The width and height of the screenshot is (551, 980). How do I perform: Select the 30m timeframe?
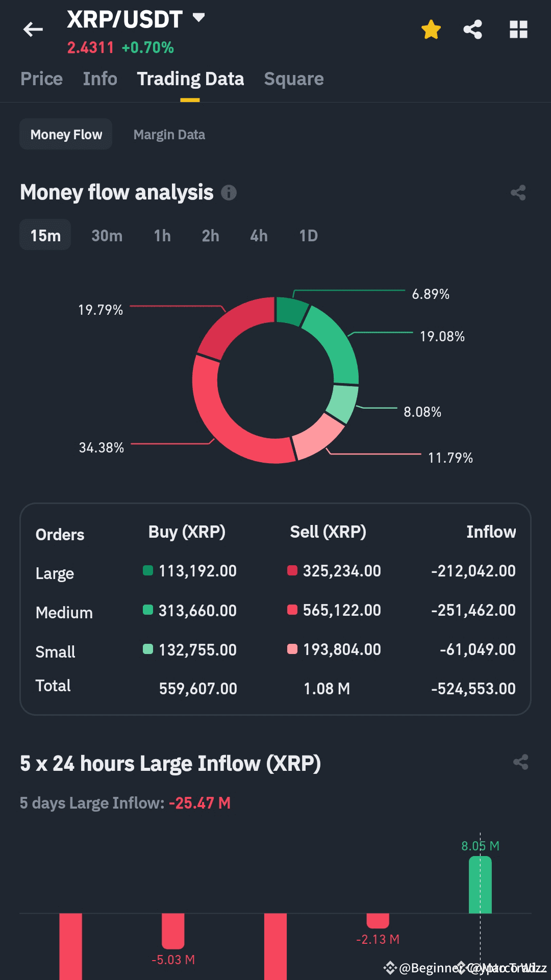(107, 236)
